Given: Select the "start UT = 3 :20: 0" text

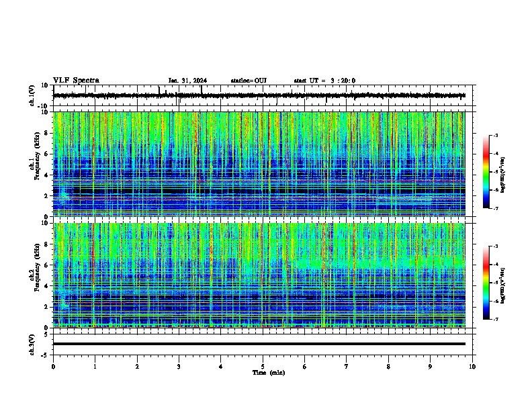Looking at the screenshot, I should tap(324, 81).
